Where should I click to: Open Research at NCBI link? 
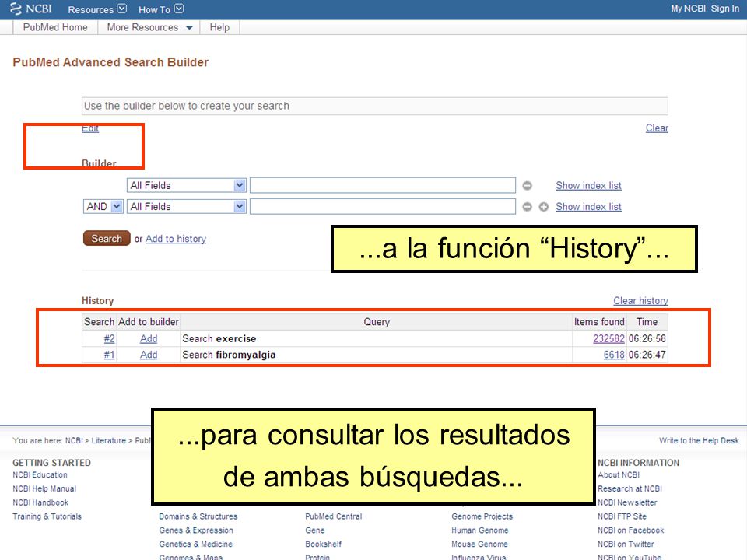pyautogui.click(x=630, y=488)
